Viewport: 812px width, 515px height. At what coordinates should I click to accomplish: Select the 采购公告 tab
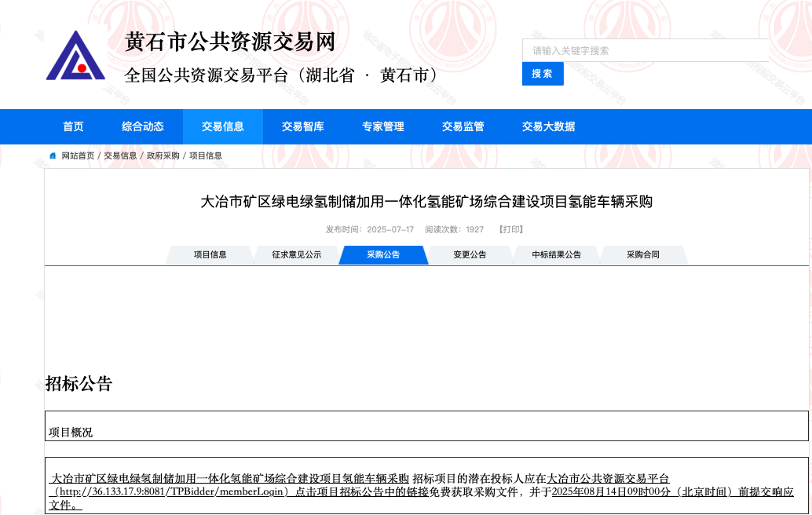point(383,255)
